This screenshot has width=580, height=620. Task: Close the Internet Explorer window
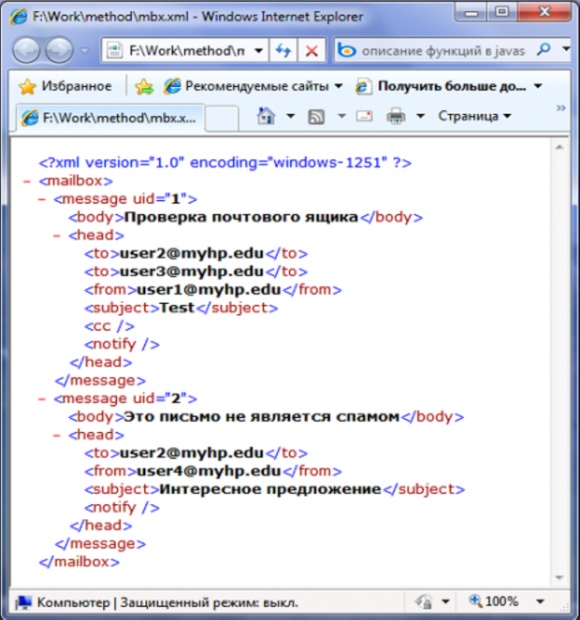tap(544, 12)
